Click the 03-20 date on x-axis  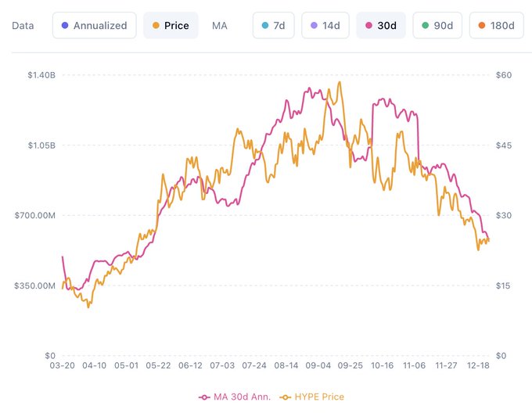coord(62,365)
